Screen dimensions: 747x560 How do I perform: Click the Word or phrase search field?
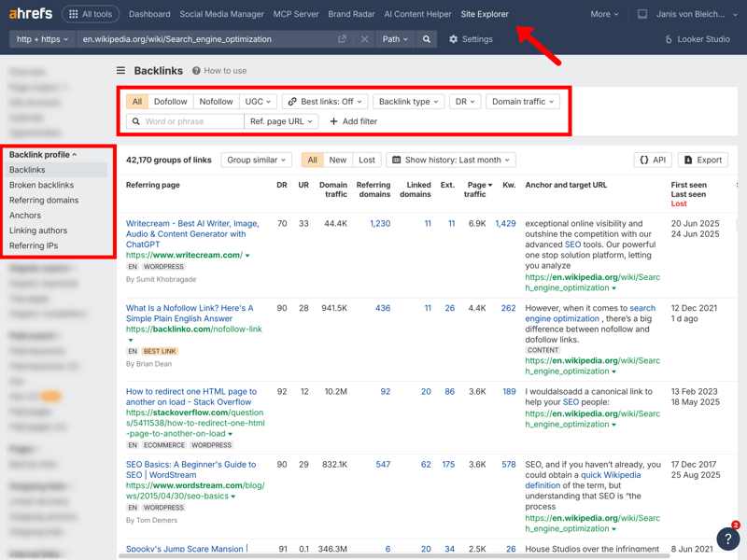pos(191,121)
